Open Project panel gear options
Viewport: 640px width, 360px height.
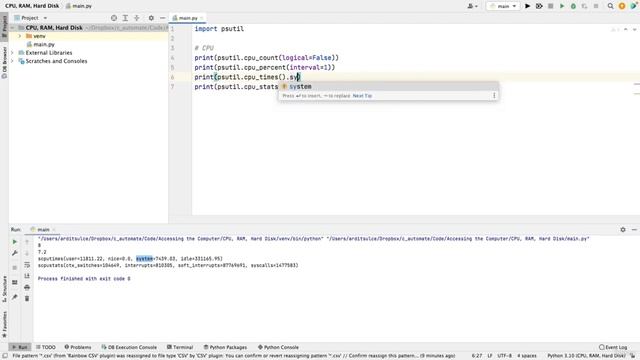pos(151,18)
